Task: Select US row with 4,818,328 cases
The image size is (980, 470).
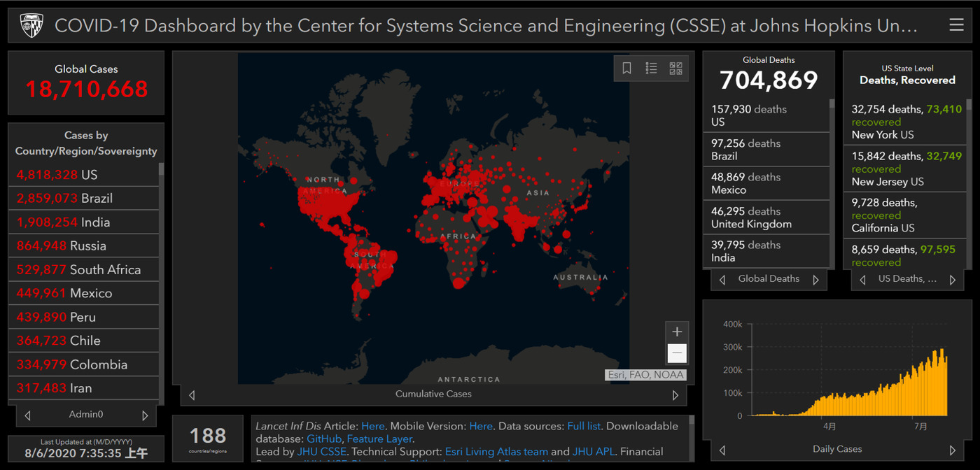Action: click(x=83, y=175)
